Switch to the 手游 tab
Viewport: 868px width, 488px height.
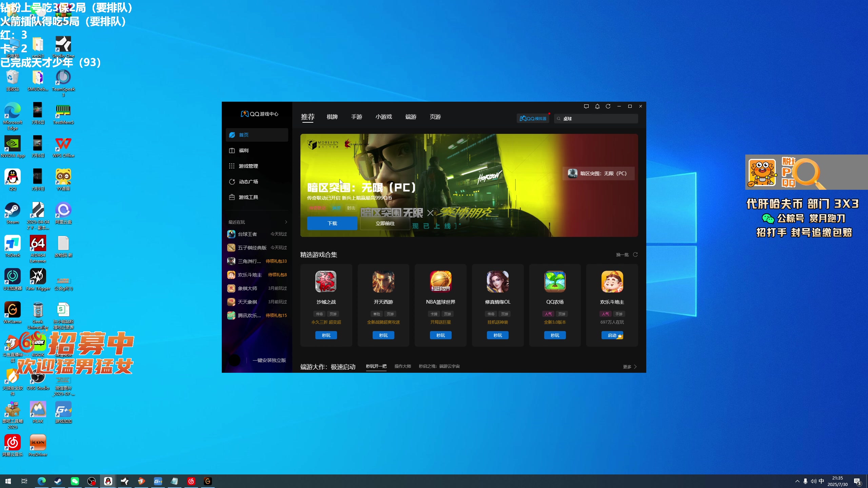point(356,117)
